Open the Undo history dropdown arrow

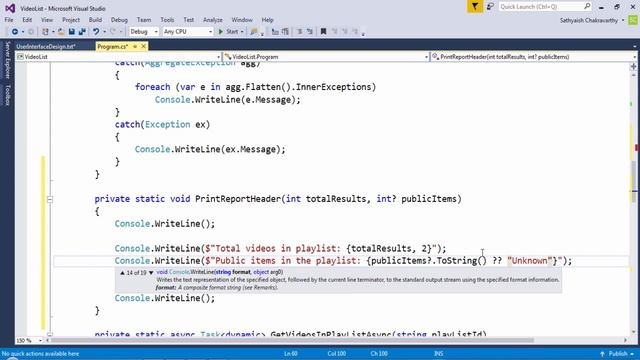(x=104, y=32)
